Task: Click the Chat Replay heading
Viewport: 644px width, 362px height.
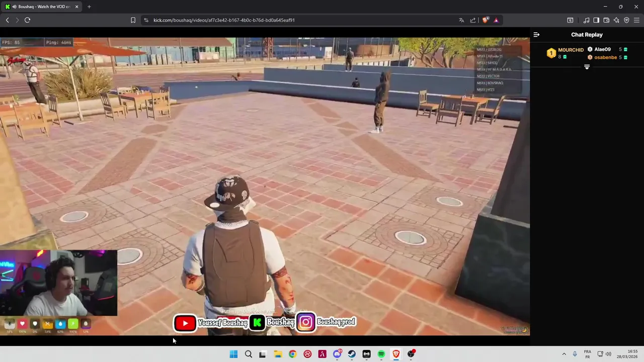Action: tap(587, 35)
